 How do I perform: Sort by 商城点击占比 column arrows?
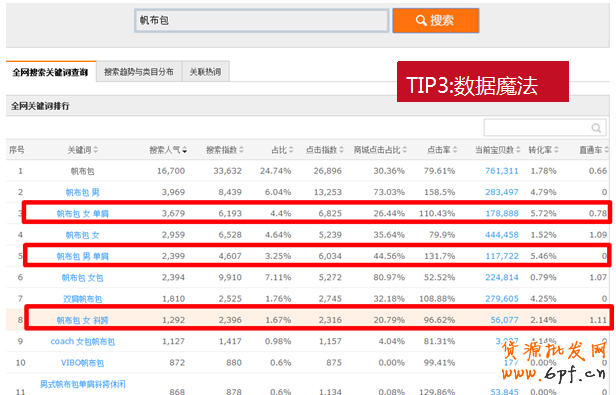pos(405,150)
